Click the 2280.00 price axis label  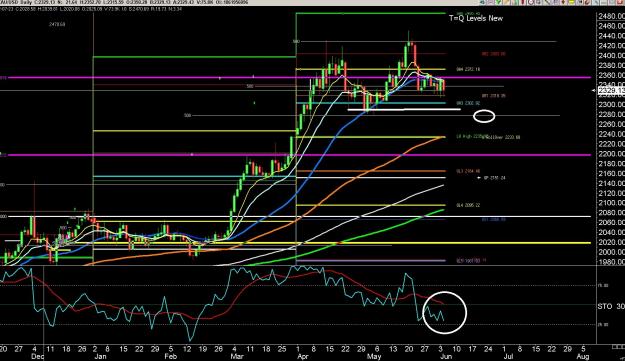click(612, 114)
